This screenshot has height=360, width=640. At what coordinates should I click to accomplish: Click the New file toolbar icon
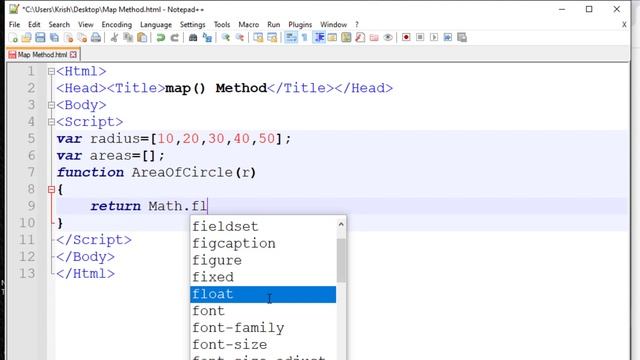[13, 38]
